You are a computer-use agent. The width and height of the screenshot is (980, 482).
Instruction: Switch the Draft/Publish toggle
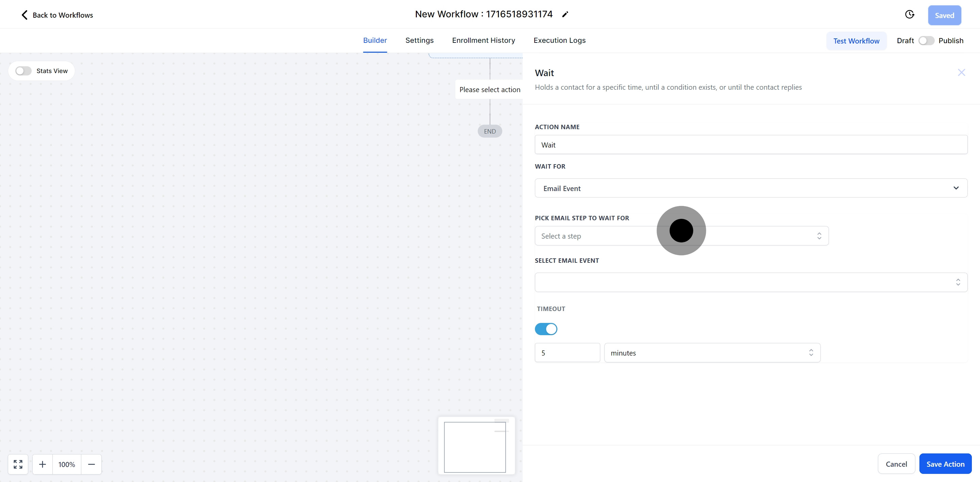click(926, 41)
